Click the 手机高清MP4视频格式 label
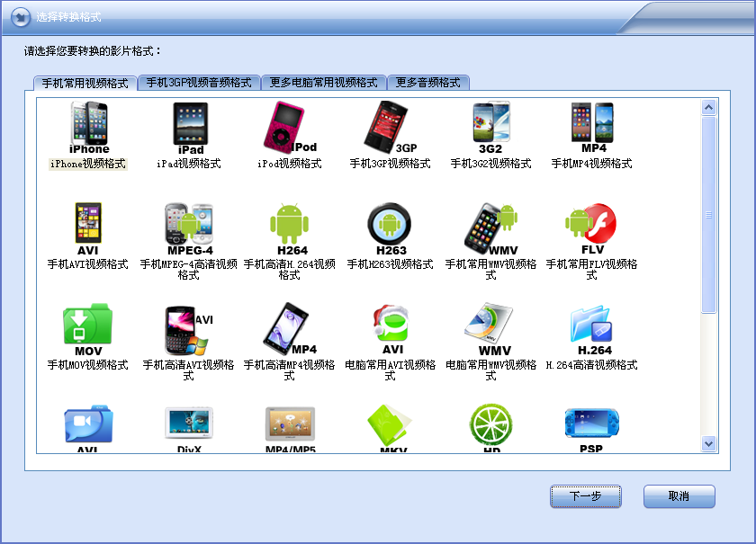 [289, 370]
